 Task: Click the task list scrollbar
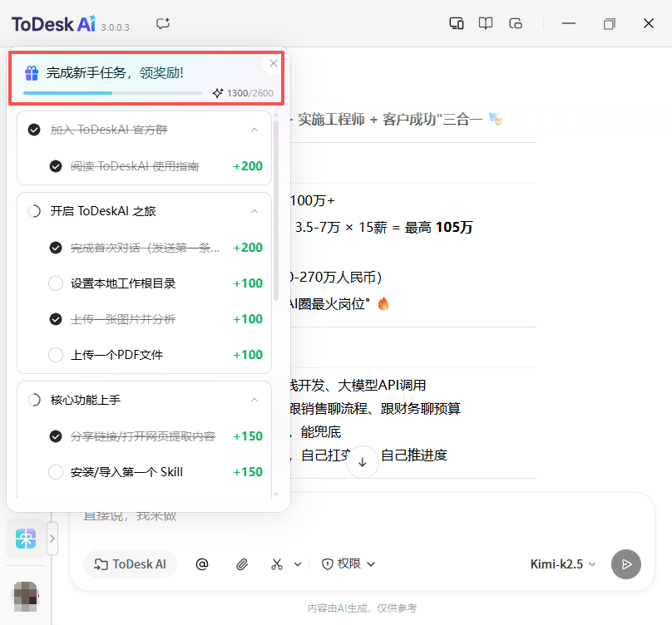pyautogui.click(x=276, y=210)
